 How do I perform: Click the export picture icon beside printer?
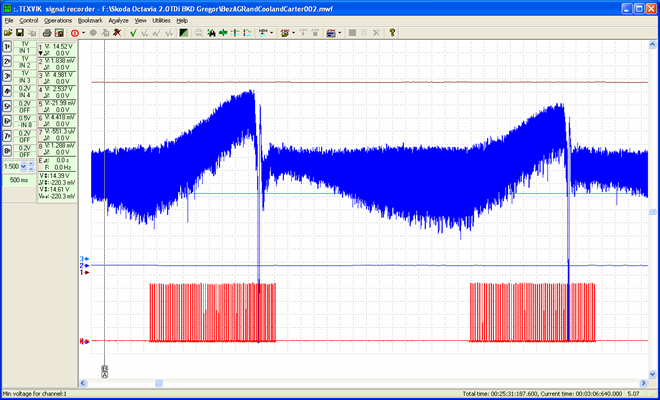click(x=59, y=33)
